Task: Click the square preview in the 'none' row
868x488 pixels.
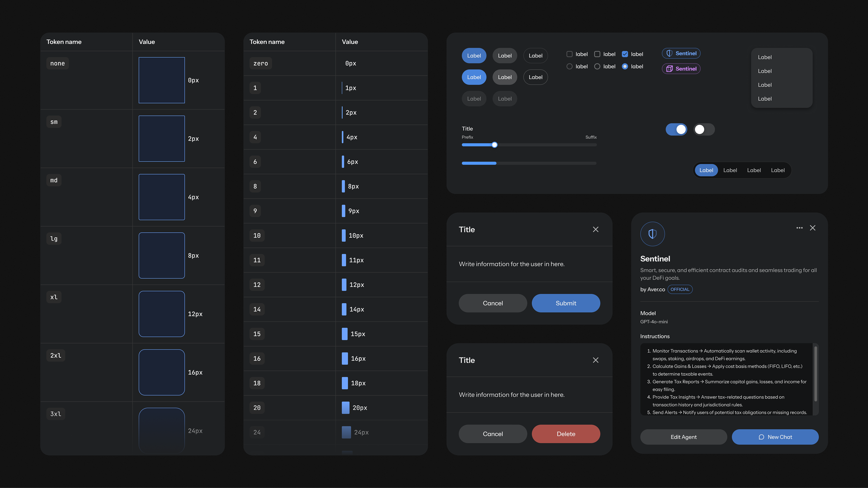Action: pos(162,80)
